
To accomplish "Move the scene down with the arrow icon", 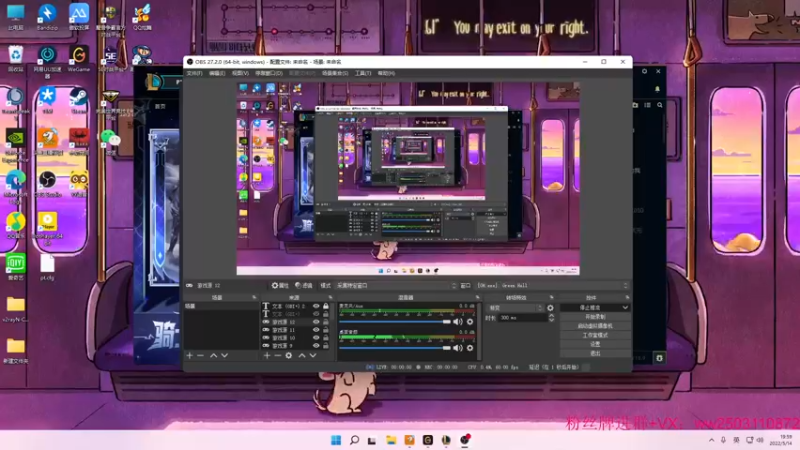I will (x=224, y=356).
